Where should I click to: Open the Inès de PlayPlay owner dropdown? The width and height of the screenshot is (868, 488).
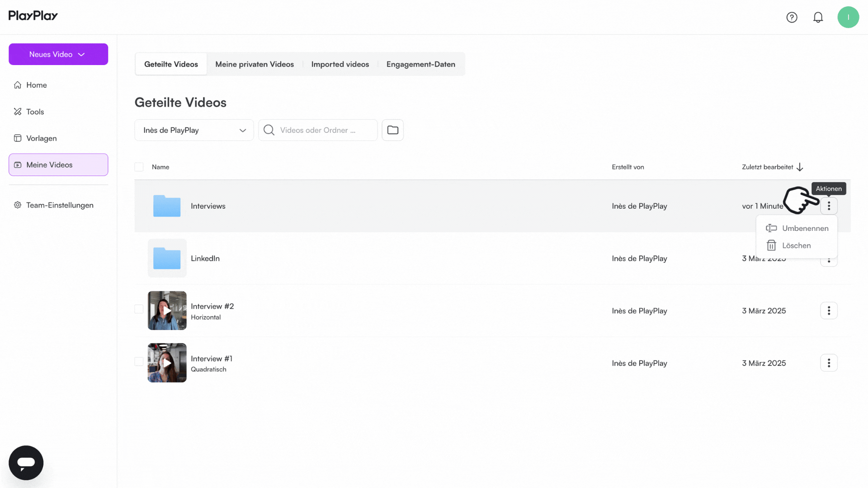[194, 130]
